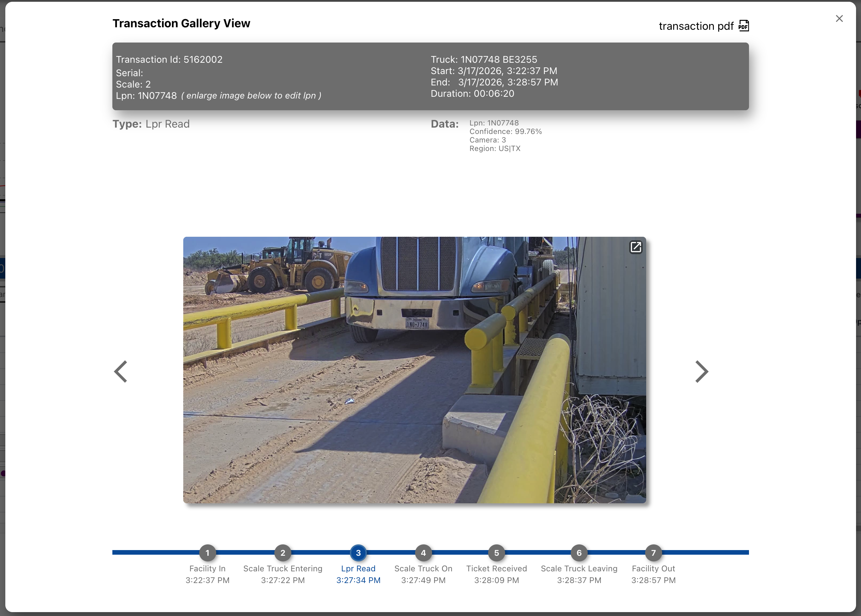Jump to Scale Truck On step
The width and height of the screenshot is (861, 616).
click(423, 553)
